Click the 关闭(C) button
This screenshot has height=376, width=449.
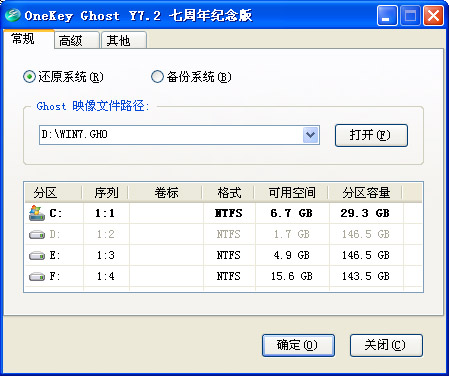386,345
